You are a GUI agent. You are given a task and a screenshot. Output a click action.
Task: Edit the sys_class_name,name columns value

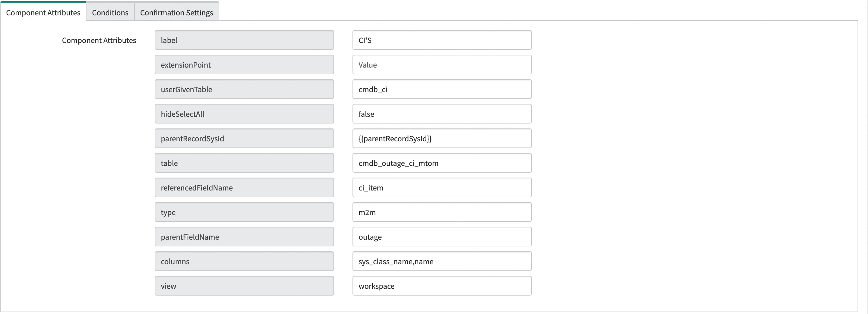point(442,261)
